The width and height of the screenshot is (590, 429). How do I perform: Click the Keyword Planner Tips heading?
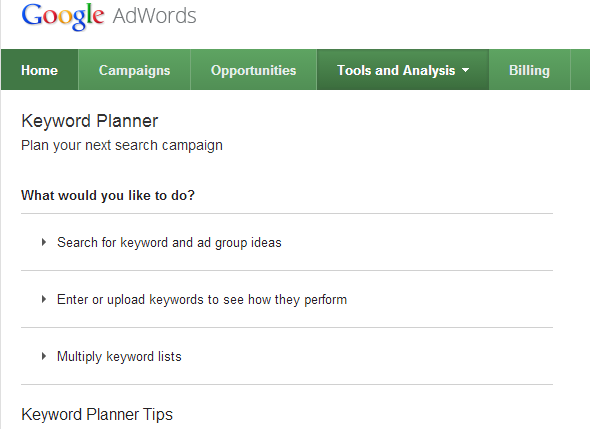pos(97,414)
